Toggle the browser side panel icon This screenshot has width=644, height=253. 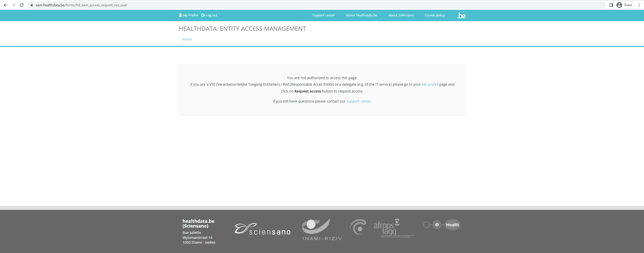(611, 5)
